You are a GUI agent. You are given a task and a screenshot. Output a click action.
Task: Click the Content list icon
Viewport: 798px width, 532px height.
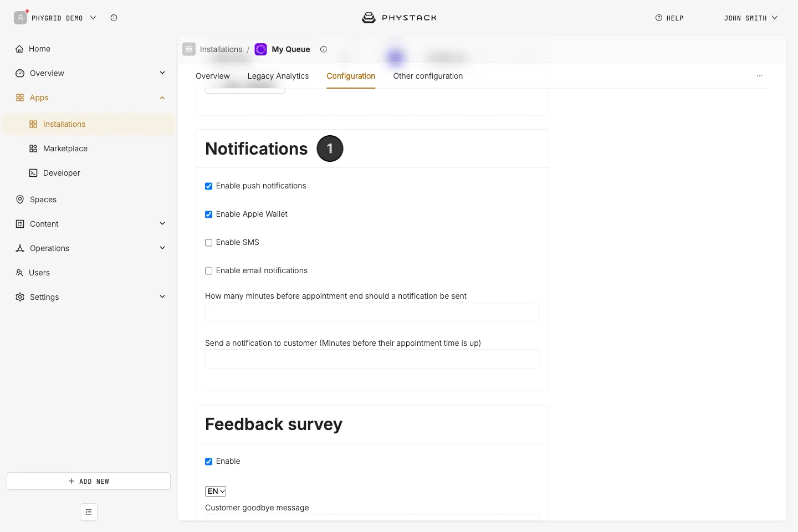tap(20, 224)
